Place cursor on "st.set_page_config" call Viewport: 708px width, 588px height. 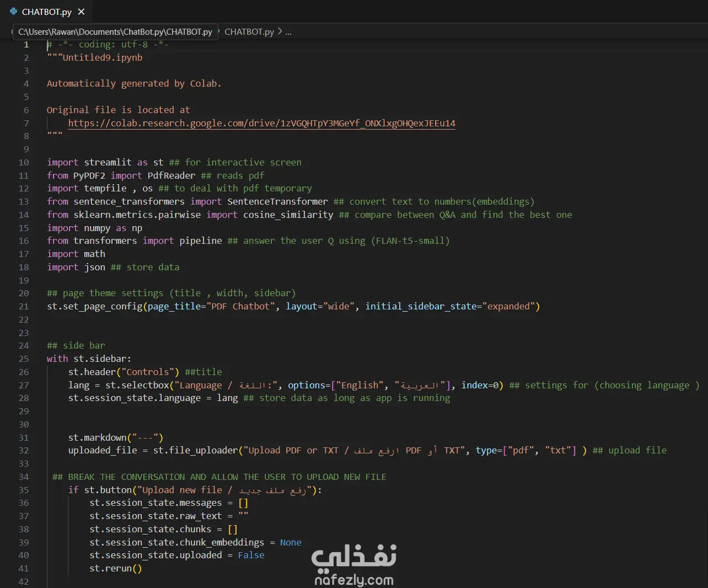click(95, 307)
